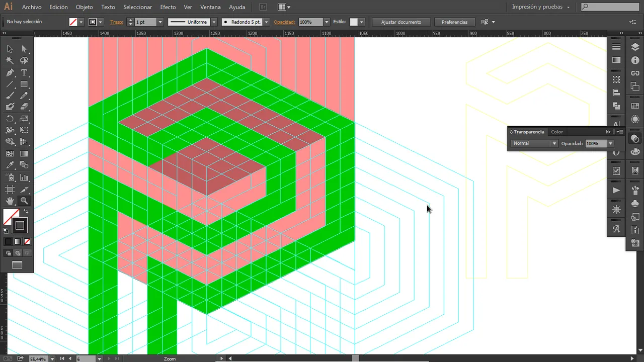Open the Align panel icon
This screenshot has width=644, height=362.
(616, 93)
